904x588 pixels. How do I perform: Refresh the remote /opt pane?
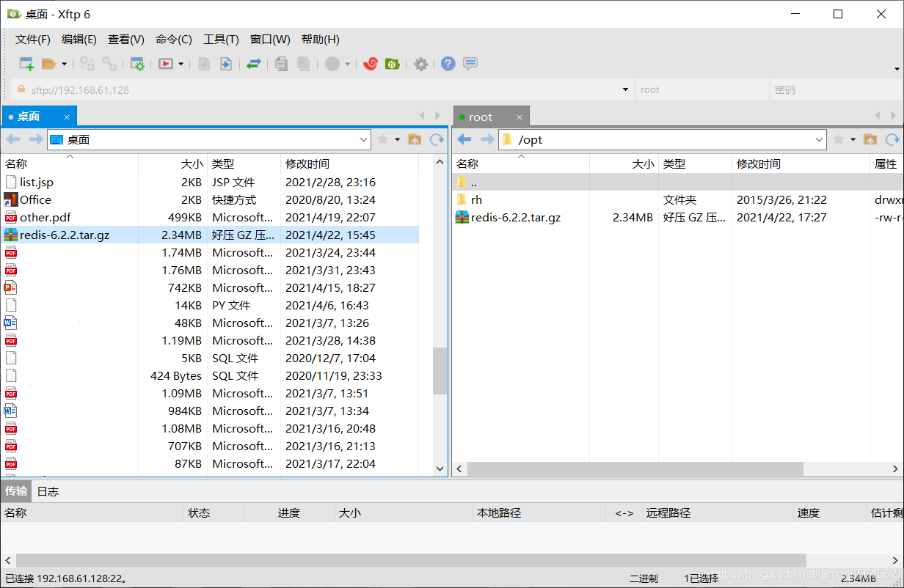tap(892, 139)
